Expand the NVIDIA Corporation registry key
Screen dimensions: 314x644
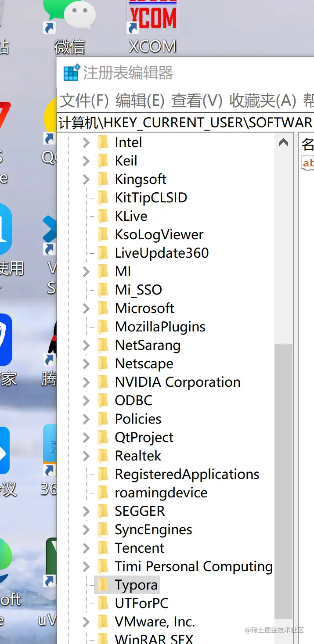[x=86, y=382]
